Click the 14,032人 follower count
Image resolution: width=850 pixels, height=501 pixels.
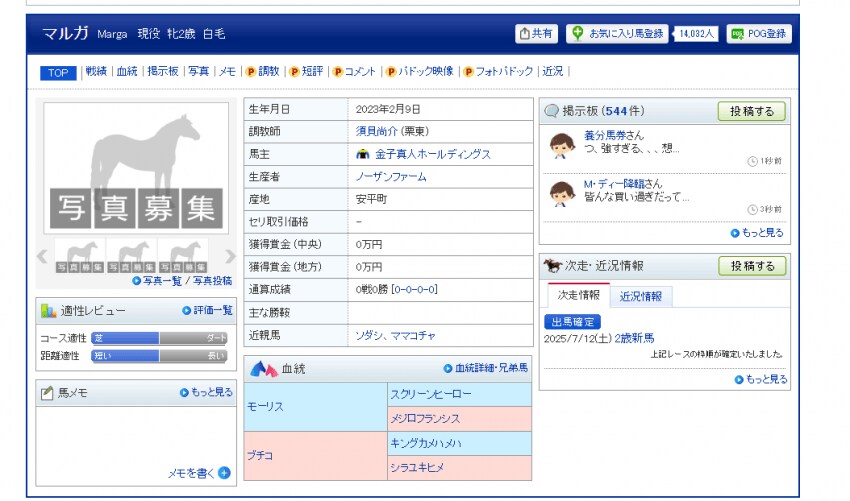tap(696, 34)
